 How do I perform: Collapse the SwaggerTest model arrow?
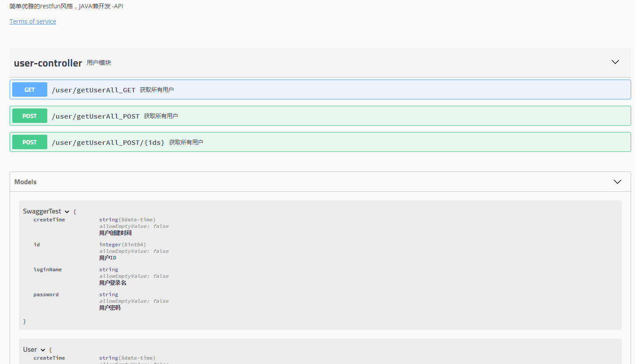point(67,212)
